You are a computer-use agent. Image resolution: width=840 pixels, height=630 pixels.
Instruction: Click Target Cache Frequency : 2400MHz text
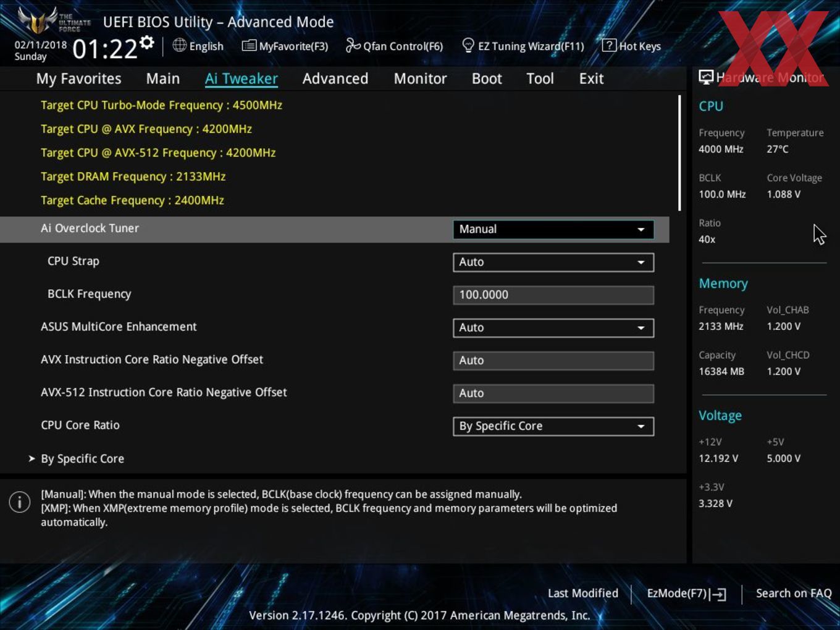[x=132, y=200]
